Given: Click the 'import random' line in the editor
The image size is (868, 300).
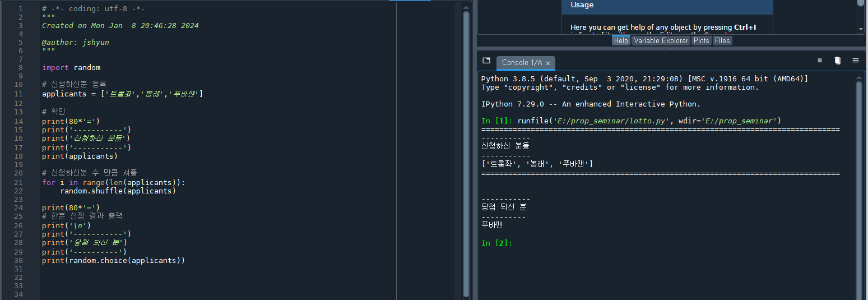Looking at the screenshot, I should pos(71,68).
